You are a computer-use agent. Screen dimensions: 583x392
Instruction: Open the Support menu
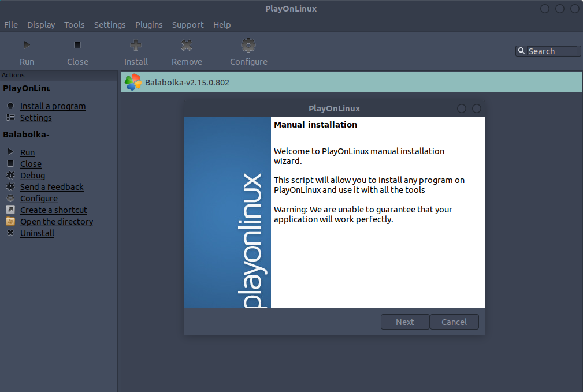(188, 24)
